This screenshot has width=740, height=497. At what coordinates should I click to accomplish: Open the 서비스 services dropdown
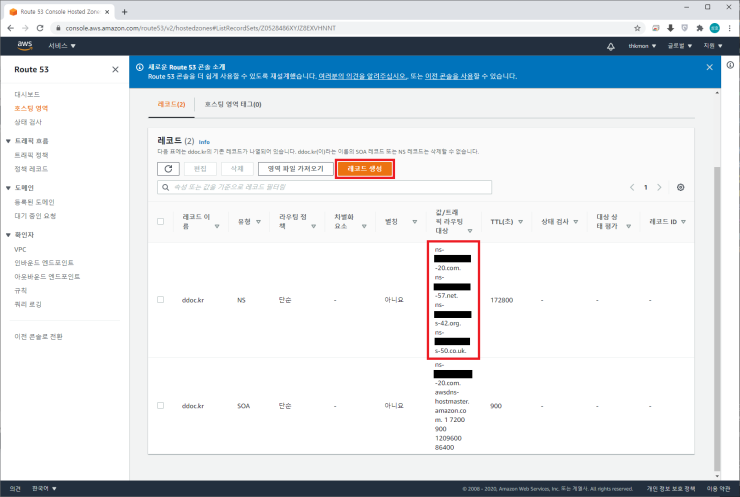[x=62, y=46]
